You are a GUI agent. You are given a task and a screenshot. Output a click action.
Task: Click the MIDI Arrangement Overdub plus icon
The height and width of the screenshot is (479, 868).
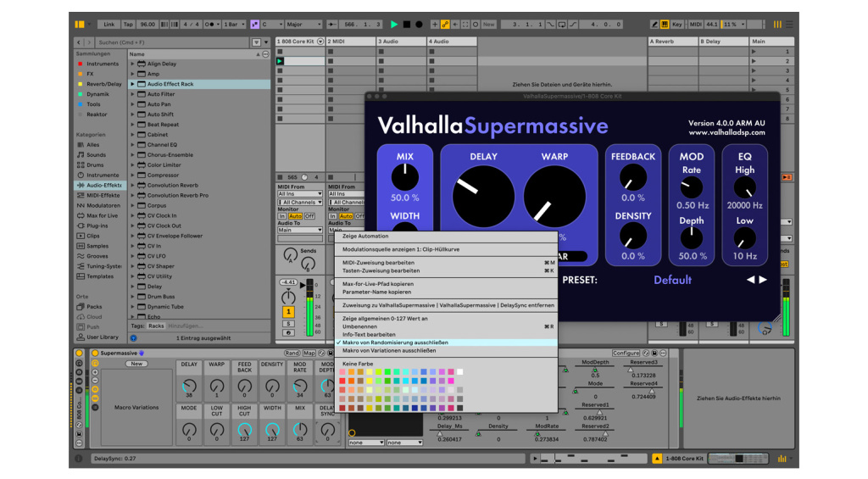(435, 25)
